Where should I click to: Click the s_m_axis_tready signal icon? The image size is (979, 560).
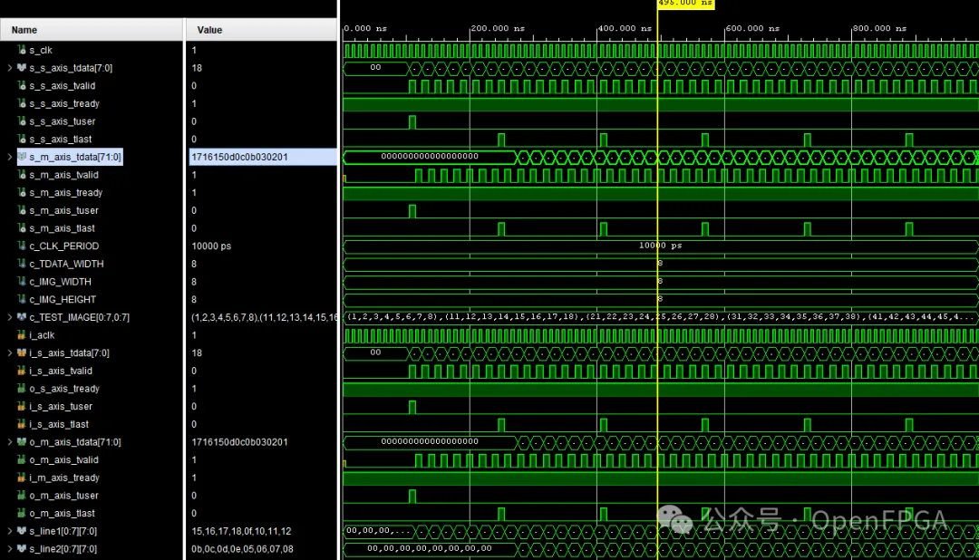pos(22,192)
